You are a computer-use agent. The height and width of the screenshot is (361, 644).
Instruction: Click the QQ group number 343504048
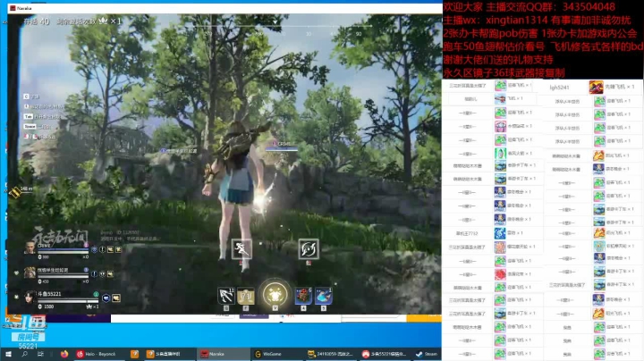589,7
